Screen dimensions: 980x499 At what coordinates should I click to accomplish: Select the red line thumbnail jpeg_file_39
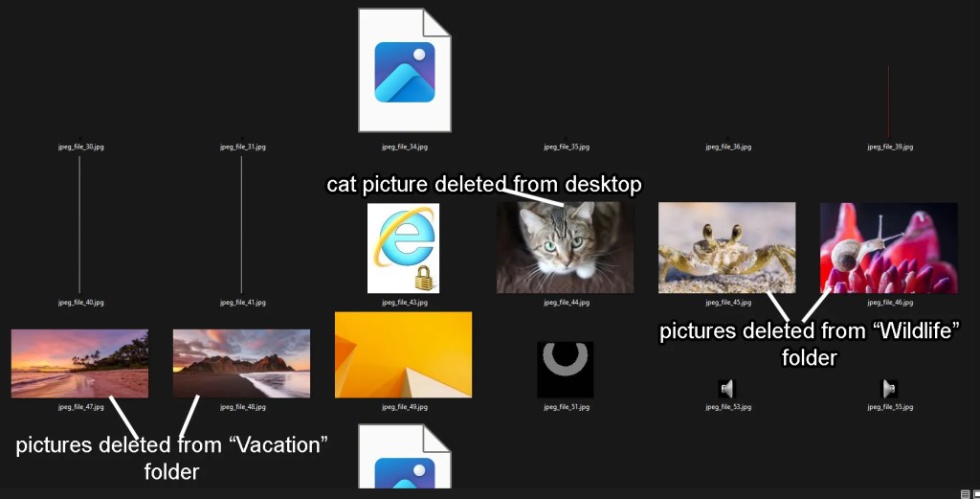889,101
